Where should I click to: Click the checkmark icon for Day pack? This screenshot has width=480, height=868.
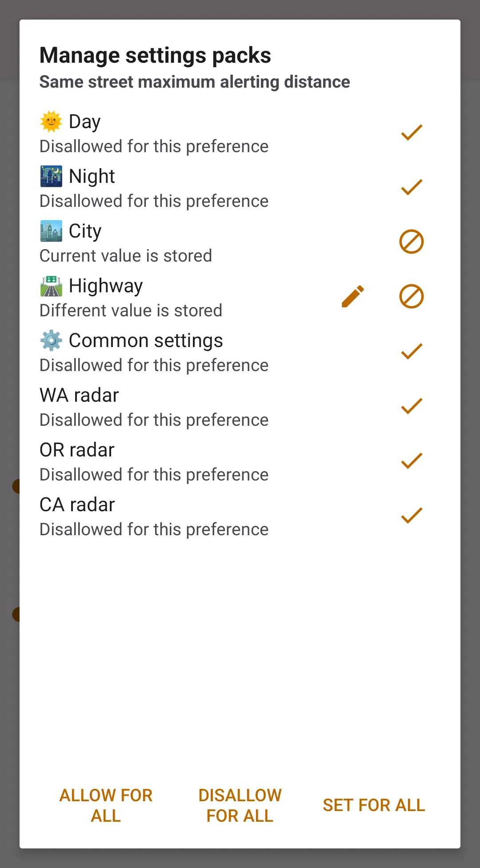412,133
